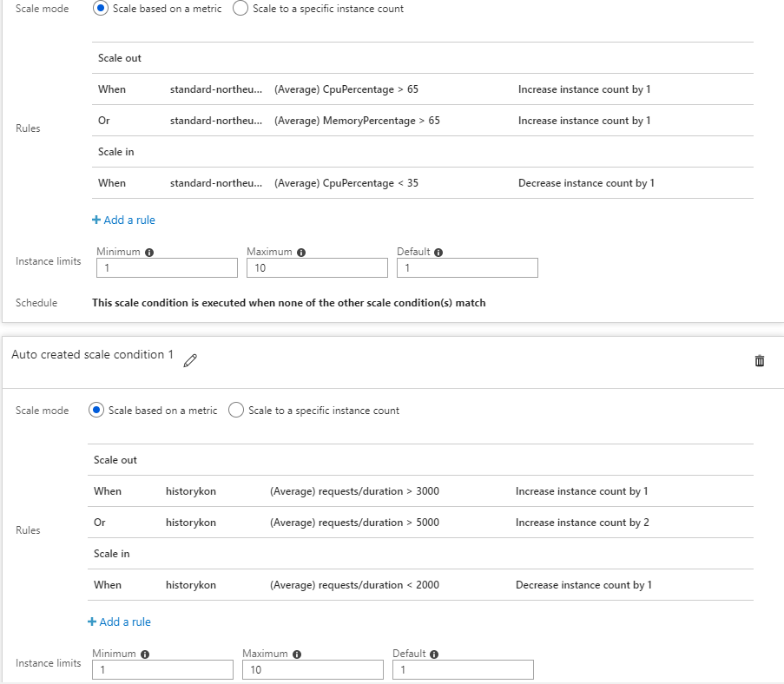Screen dimensions: 784x684
Task: Add a rule below the CpuPercentage rules
Action: click(123, 220)
